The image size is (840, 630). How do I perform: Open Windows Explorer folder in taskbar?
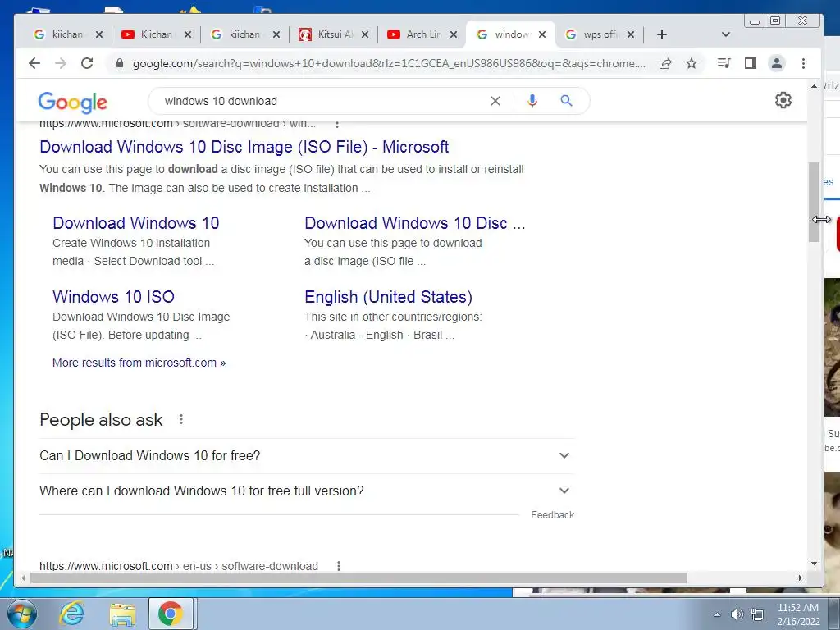tap(122, 614)
